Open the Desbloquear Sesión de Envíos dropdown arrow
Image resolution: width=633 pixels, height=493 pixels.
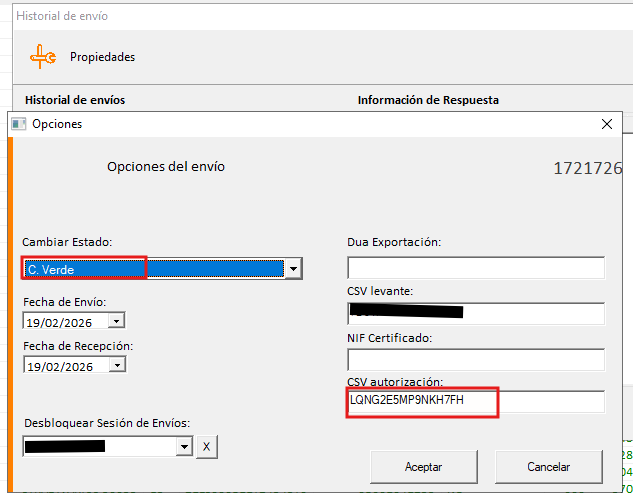tap(183, 447)
